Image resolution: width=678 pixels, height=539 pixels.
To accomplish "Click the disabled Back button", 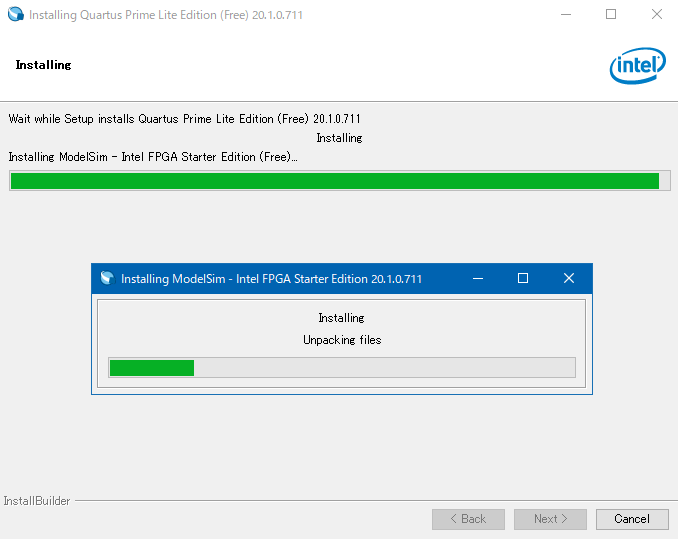I will 468,519.
